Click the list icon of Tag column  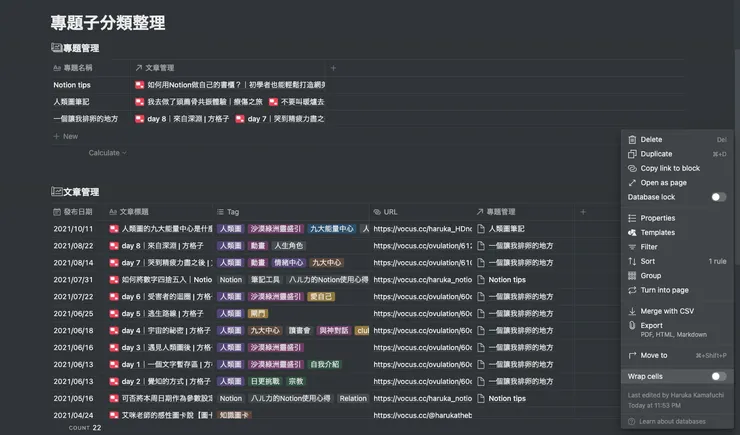pos(220,212)
